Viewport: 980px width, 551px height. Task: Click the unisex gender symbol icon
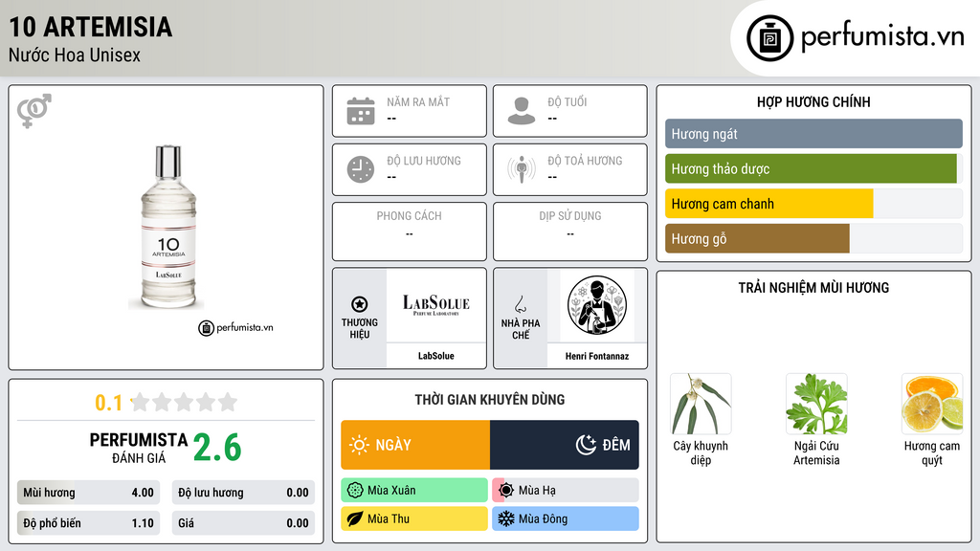click(33, 111)
